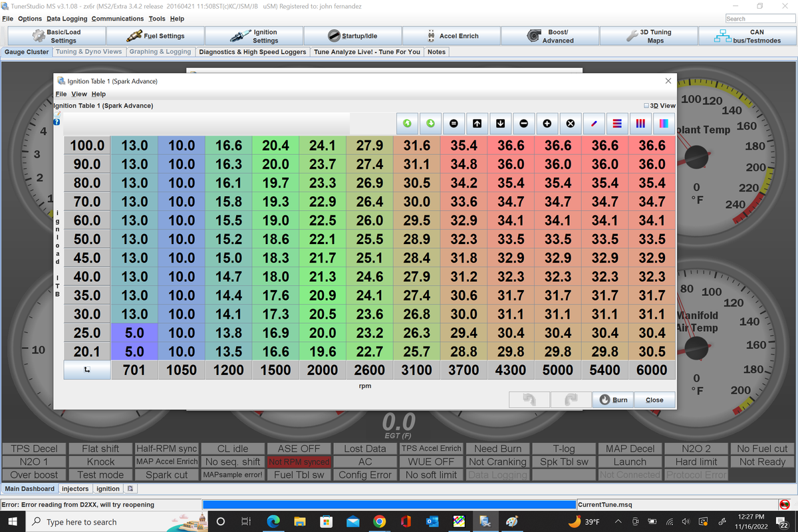798x532 pixels.
Task: Open the Microsoft Edge taskbar icon
Action: 273,522
